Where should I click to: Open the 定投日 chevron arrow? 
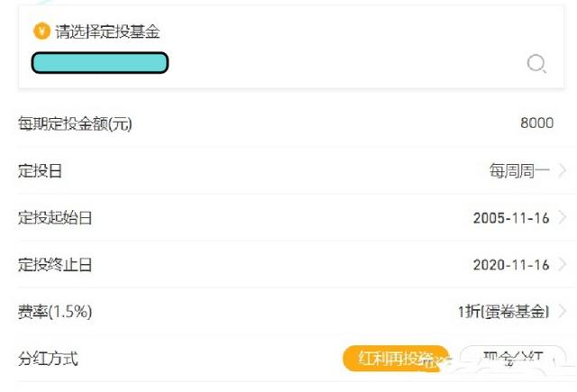tap(562, 170)
